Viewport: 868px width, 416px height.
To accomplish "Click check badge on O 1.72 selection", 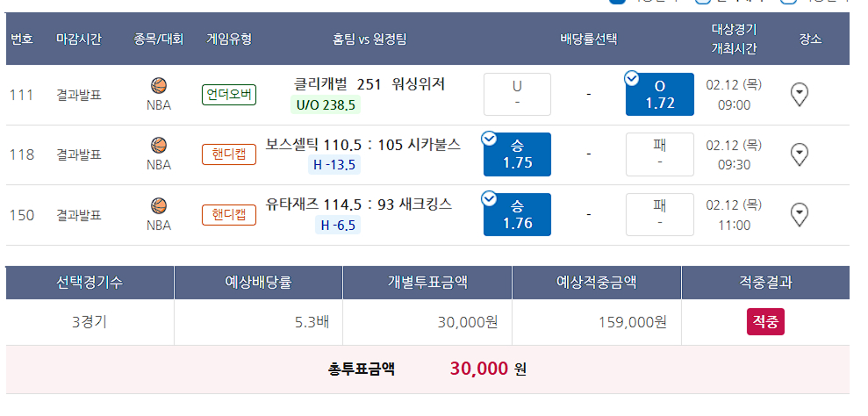I will 632,79.
